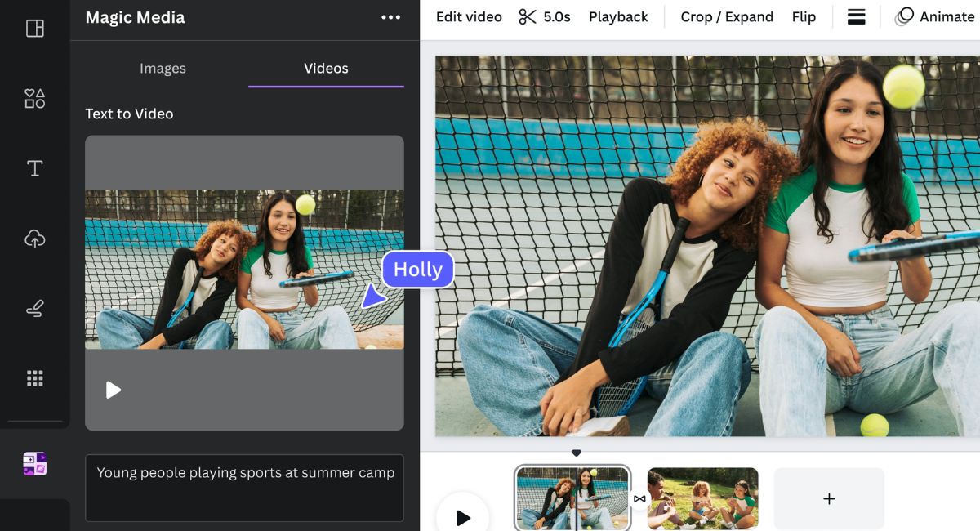Viewport: 980px width, 531px height.
Task: Open the Uploads panel
Action: (x=34, y=239)
